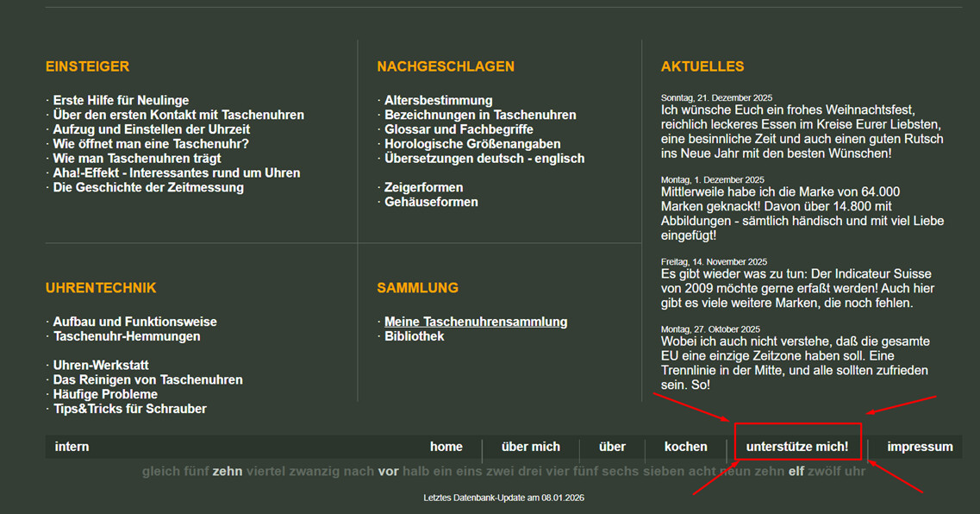The width and height of the screenshot is (980, 514).
Task: Open 'über mich' navigation item
Action: pyautogui.click(x=530, y=447)
